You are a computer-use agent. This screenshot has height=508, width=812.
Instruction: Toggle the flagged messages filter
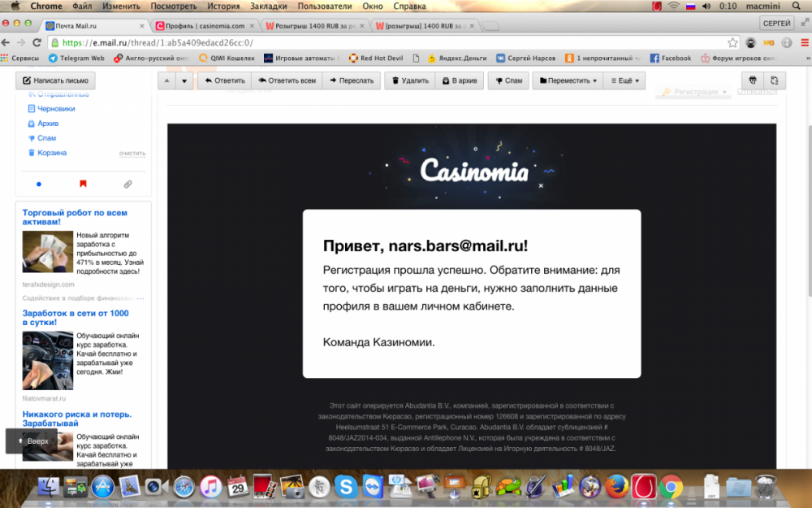tap(84, 184)
